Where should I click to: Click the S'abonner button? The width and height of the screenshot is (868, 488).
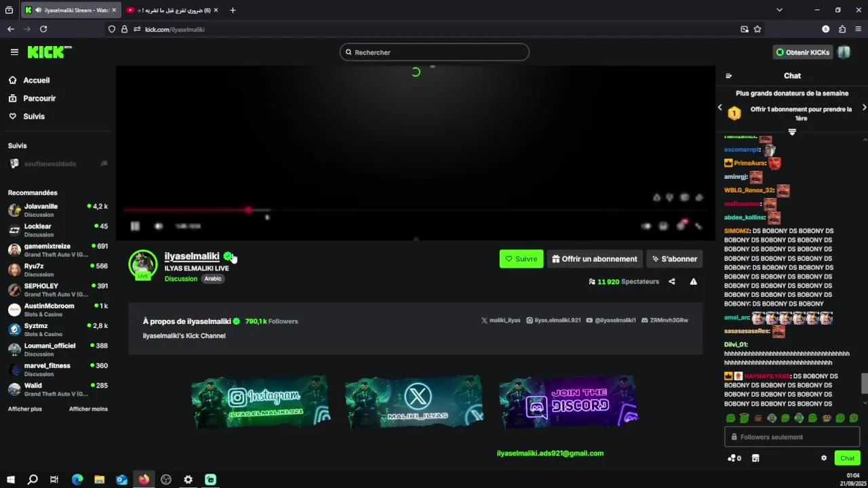tap(675, 259)
